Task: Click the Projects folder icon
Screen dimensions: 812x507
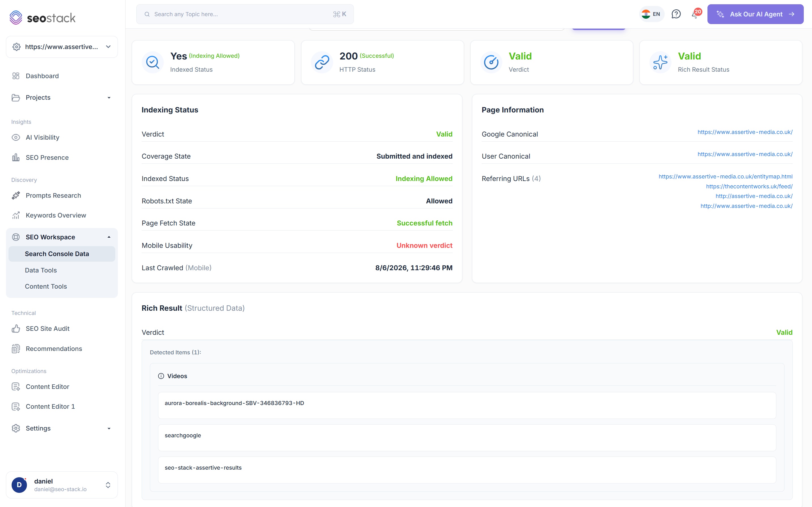Action: pyautogui.click(x=16, y=98)
